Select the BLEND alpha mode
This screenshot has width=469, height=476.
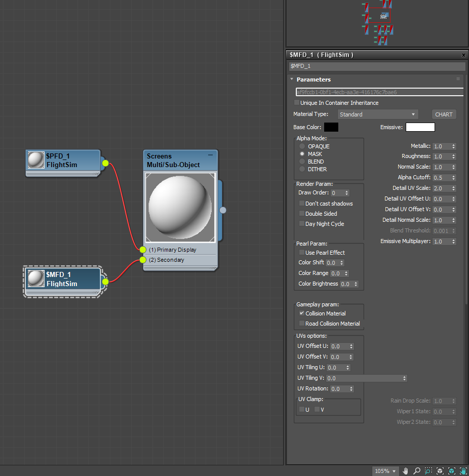pos(302,162)
